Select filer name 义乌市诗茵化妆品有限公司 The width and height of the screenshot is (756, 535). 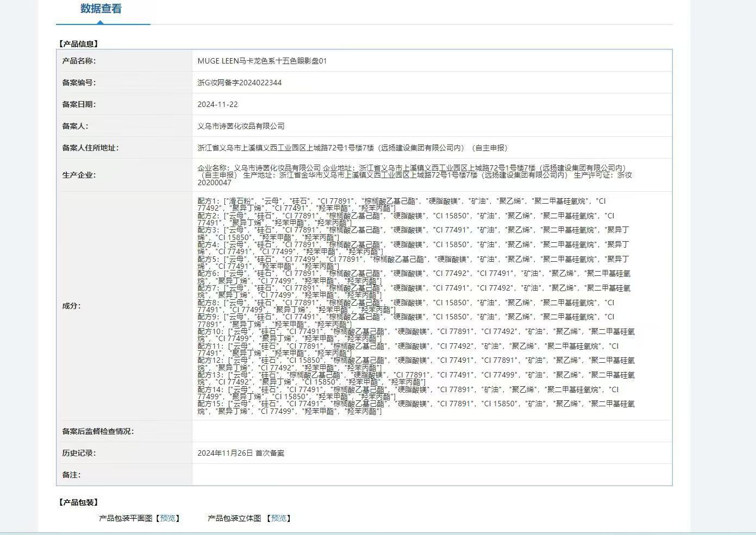(241, 126)
